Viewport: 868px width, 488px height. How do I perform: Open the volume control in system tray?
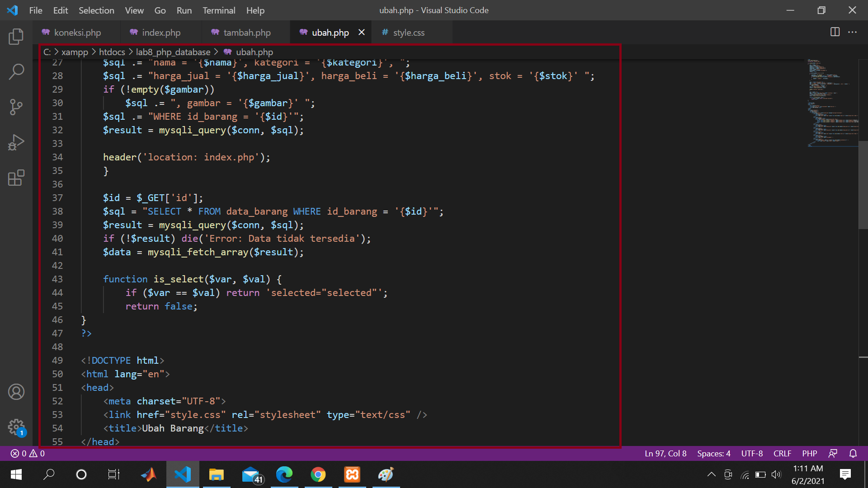[776, 474]
